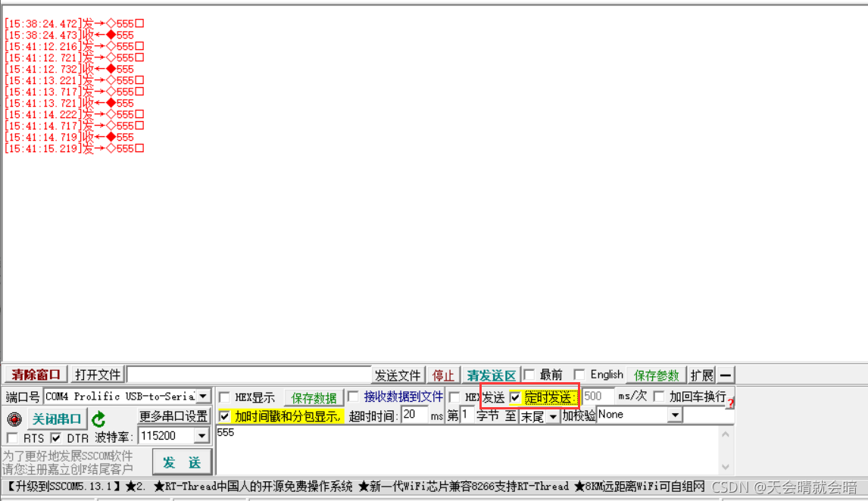Screen dimensions: 868x501
Task: Toggle the English language checkbox
Action: tap(579, 375)
